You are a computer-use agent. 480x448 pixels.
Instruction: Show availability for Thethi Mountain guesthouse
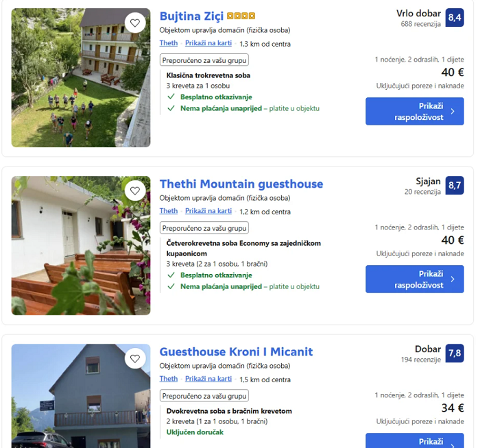click(x=415, y=279)
